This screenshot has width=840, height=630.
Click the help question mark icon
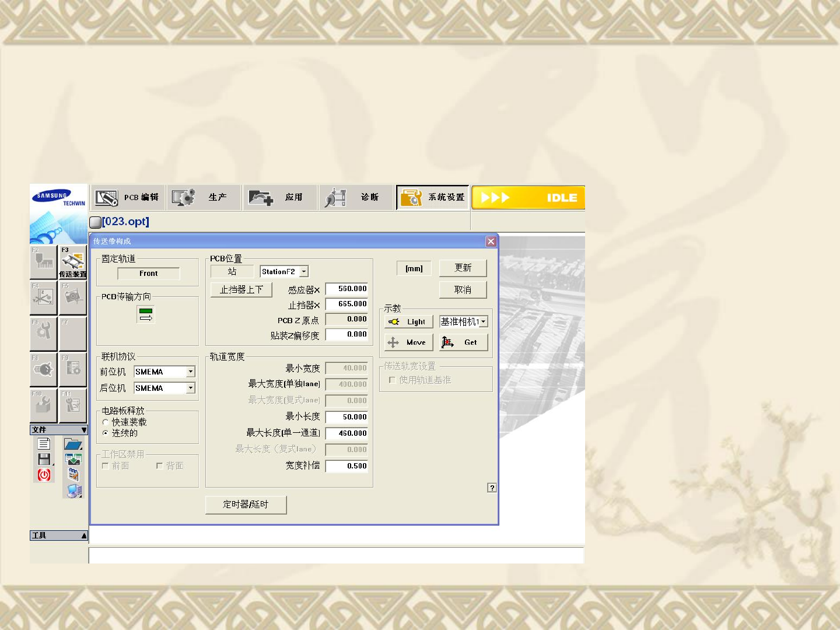click(492, 488)
